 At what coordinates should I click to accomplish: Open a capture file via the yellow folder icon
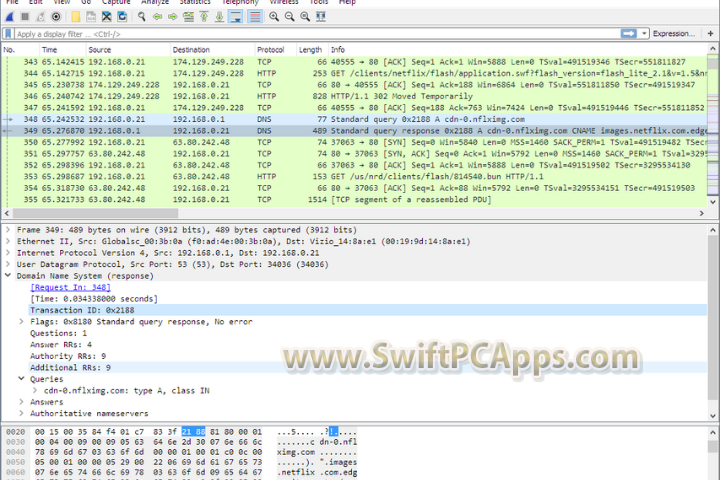(76, 17)
